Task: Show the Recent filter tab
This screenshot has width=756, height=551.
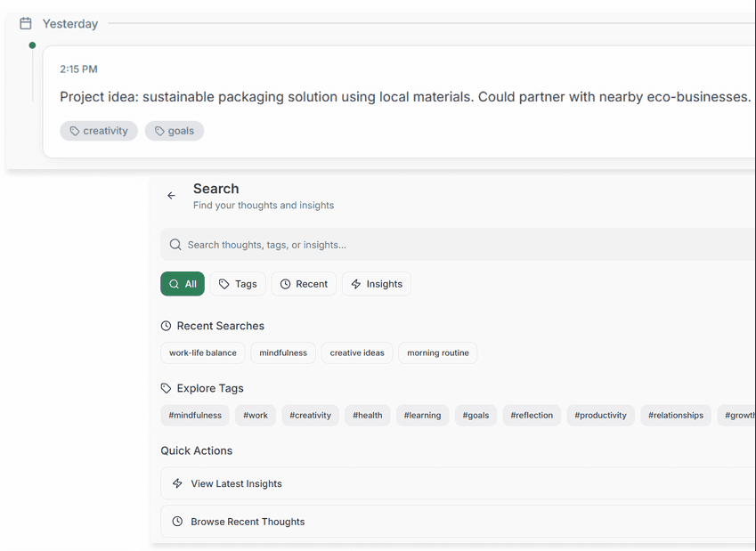Action: (304, 284)
